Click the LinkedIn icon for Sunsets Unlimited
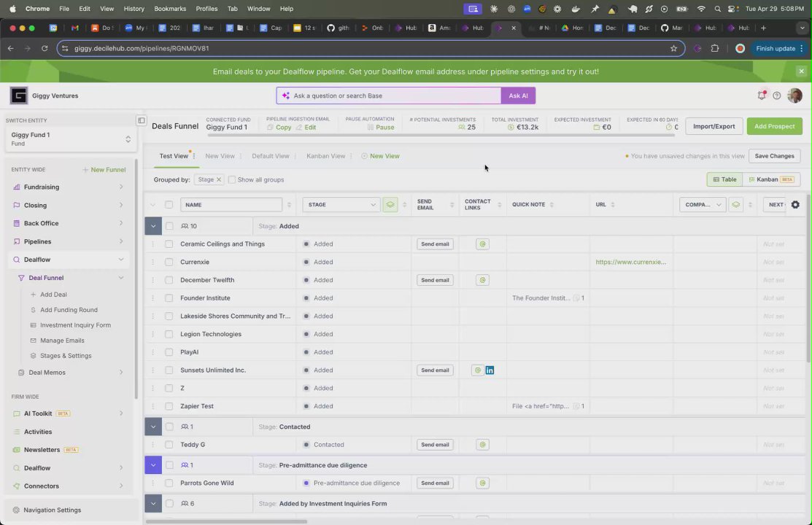 (490, 370)
